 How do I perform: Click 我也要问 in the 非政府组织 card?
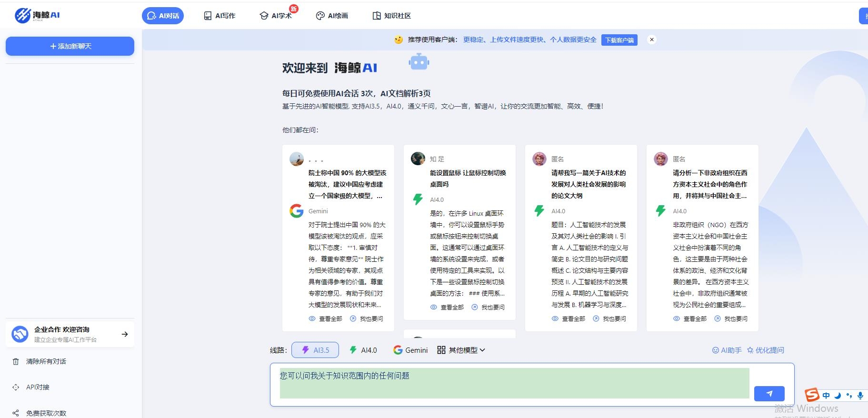(730, 318)
